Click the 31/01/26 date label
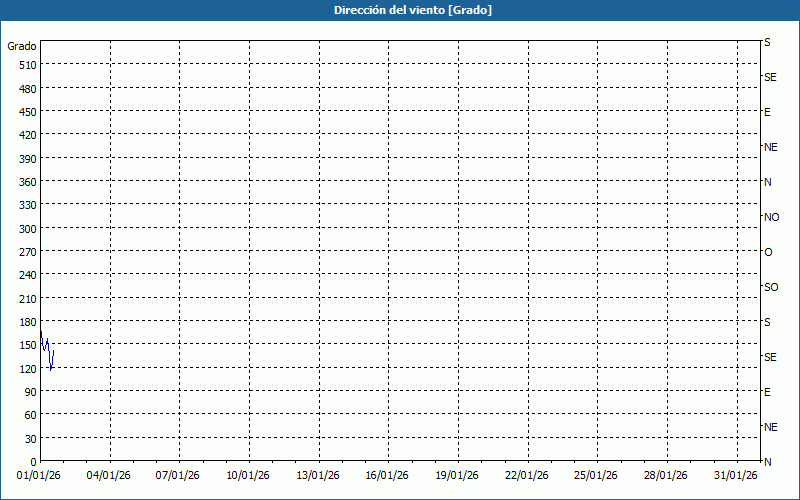Image resolution: width=800 pixels, height=500 pixels. click(x=736, y=476)
